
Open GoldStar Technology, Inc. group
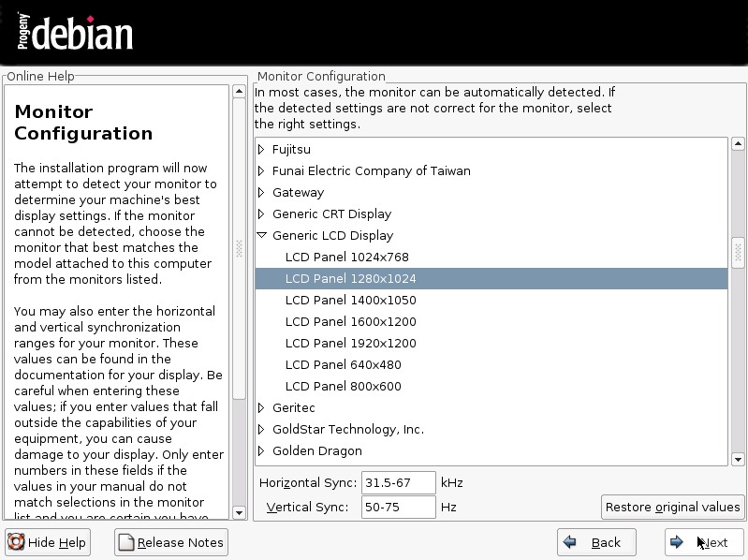pyautogui.click(x=262, y=430)
